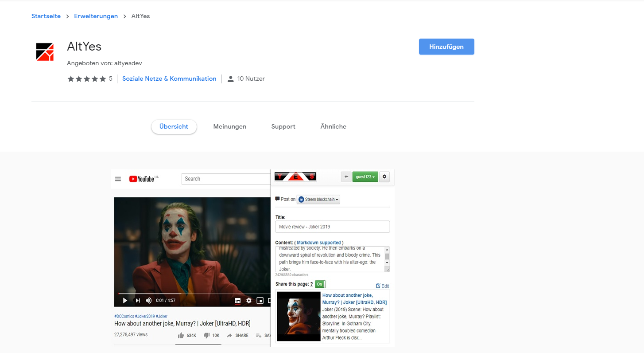Open the Support tab

coord(283,126)
